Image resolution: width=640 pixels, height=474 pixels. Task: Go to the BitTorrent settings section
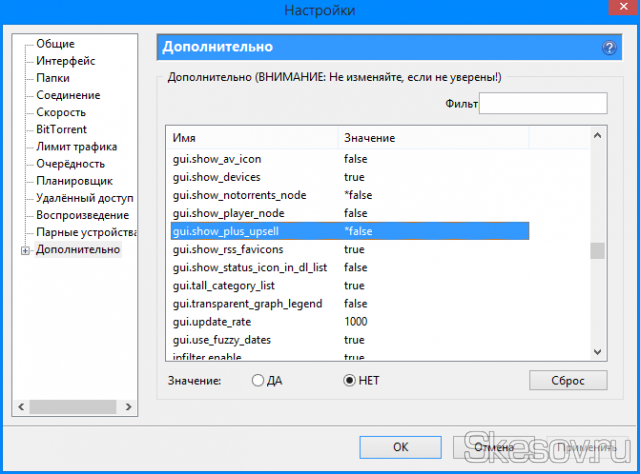click(x=61, y=129)
